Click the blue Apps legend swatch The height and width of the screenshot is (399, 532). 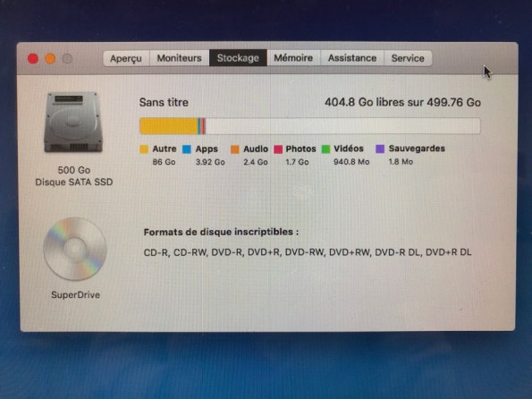pos(187,149)
